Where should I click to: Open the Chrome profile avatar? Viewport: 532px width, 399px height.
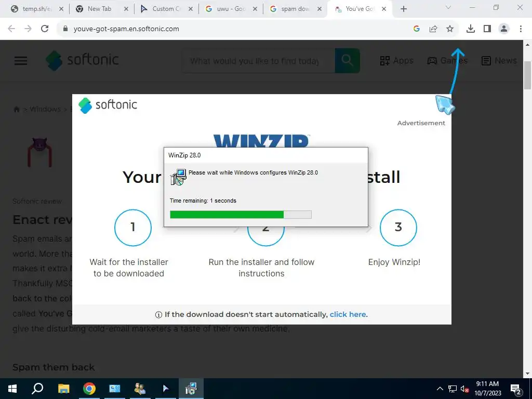504,29
